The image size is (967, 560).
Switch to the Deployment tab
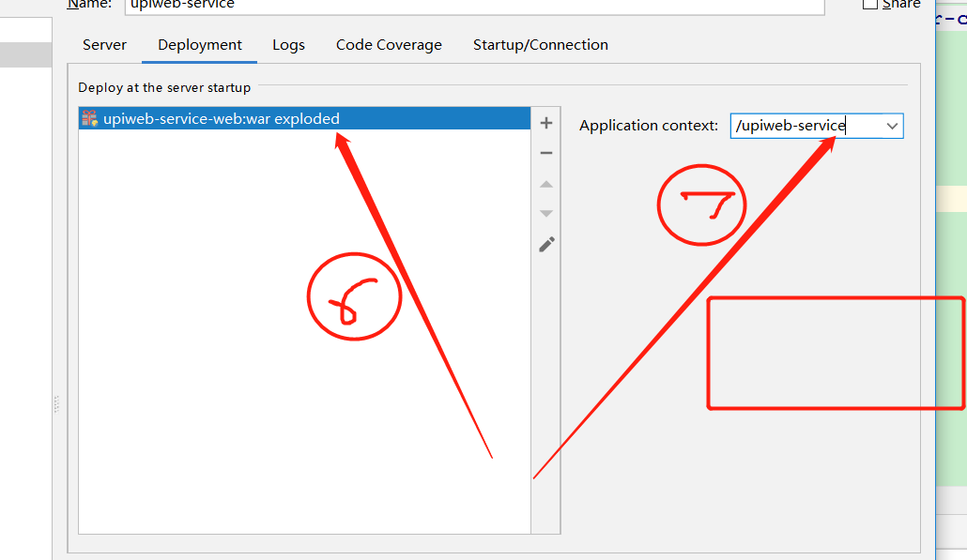coord(200,45)
